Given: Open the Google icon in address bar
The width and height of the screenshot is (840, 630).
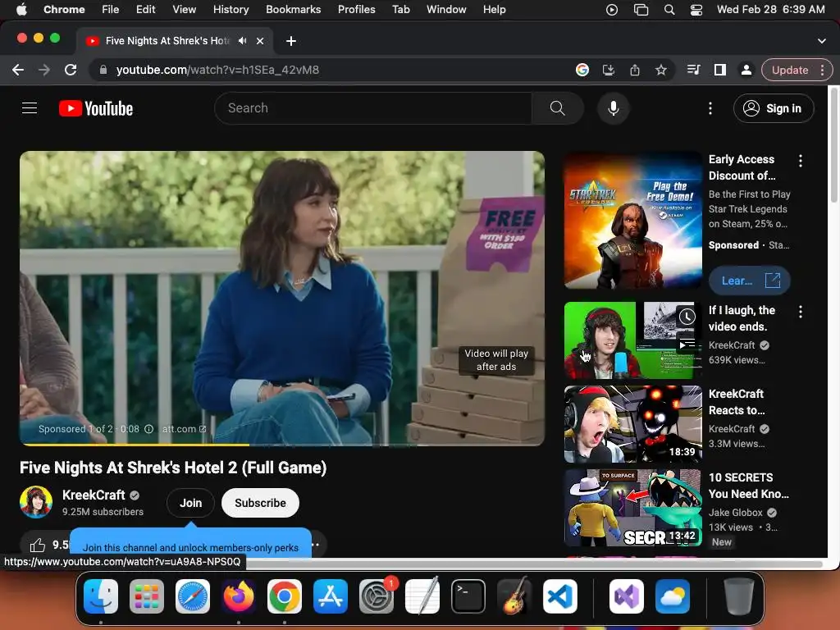Looking at the screenshot, I should 582,70.
